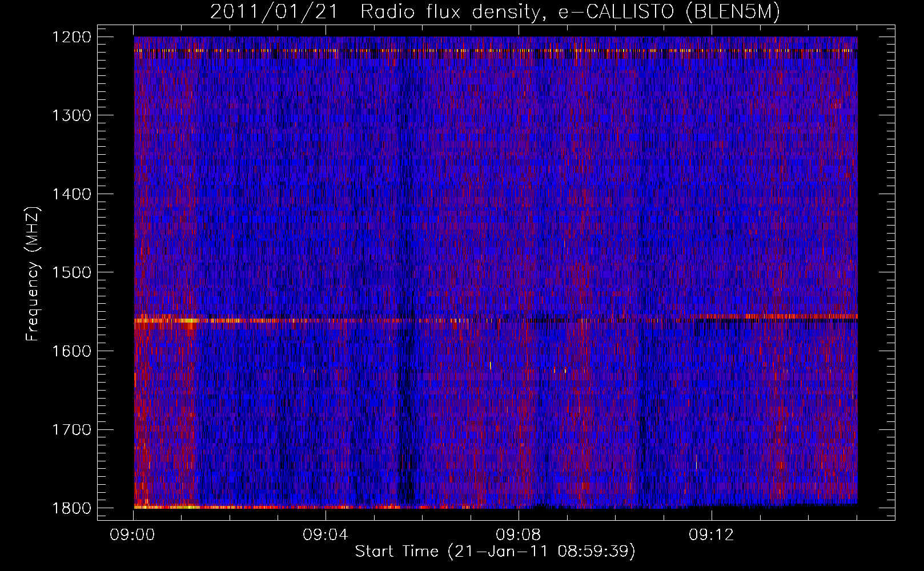
Task: Select the 1400 frequency axis label
Action: [71, 195]
